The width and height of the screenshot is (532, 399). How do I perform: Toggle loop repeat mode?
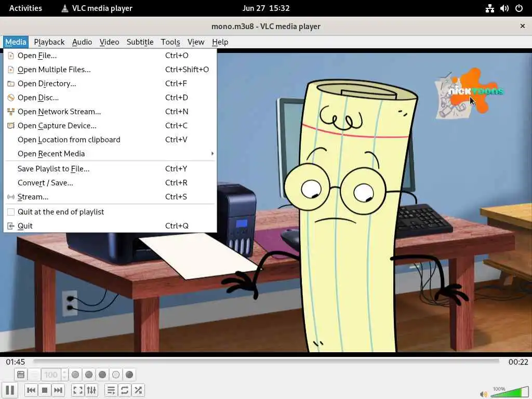tap(125, 390)
